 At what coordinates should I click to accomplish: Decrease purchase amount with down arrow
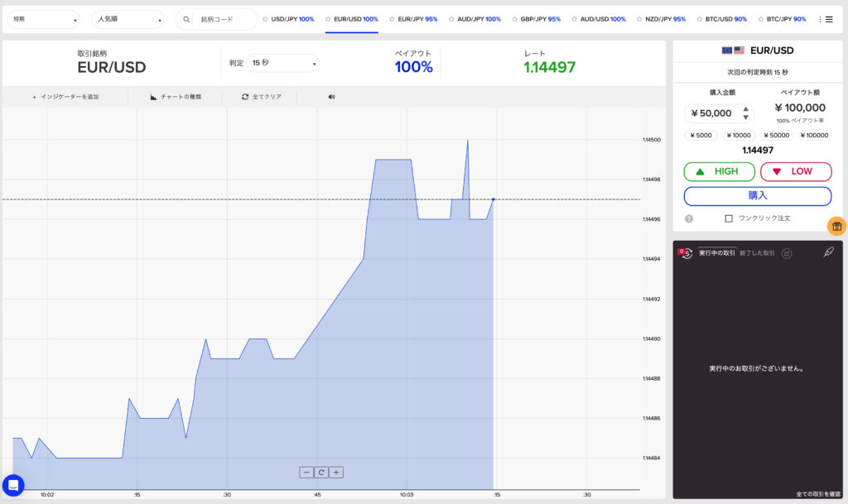tap(746, 118)
